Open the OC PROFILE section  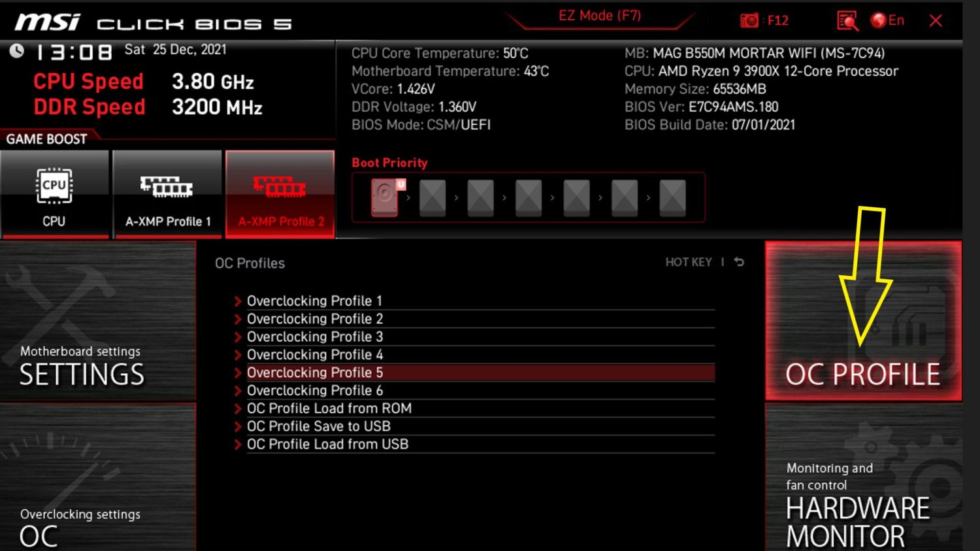coord(862,321)
